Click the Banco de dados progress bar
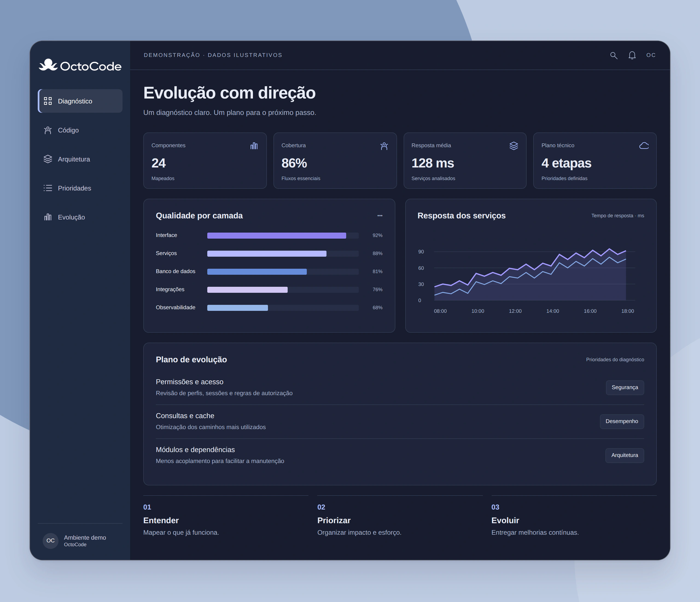This screenshot has height=602, width=700. click(283, 272)
